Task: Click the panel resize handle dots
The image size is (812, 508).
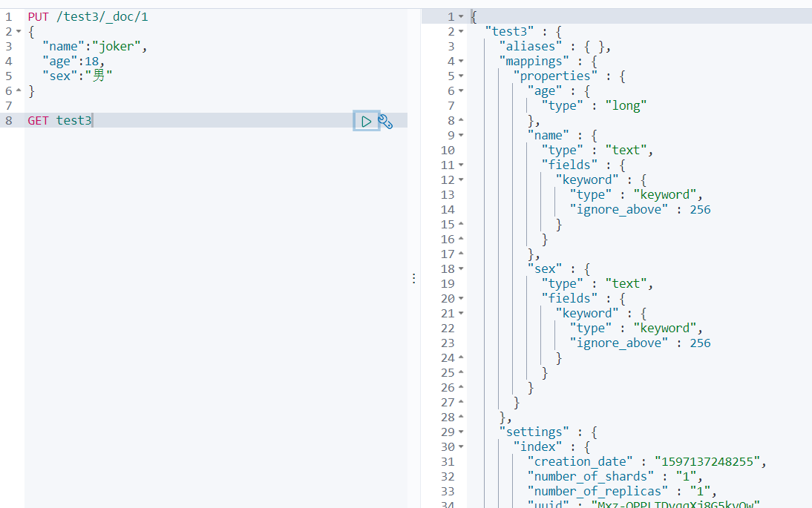Action: click(x=413, y=278)
